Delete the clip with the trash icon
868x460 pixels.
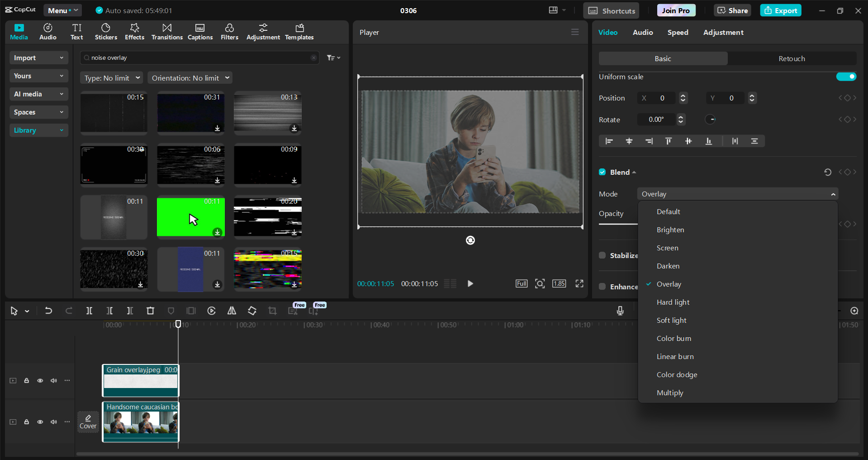[x=150, y=311]
